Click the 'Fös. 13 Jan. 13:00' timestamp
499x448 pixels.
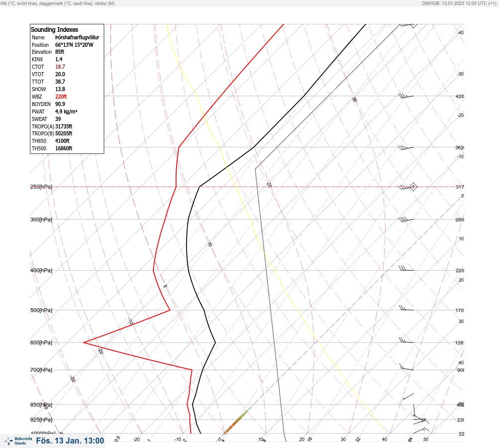pyautogui.click(x=70, y=441)
